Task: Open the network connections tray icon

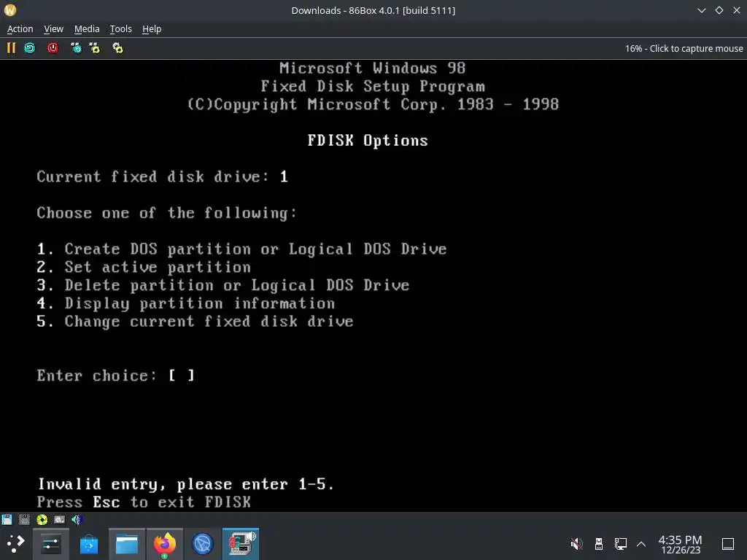Action: (x=621, y=544)
